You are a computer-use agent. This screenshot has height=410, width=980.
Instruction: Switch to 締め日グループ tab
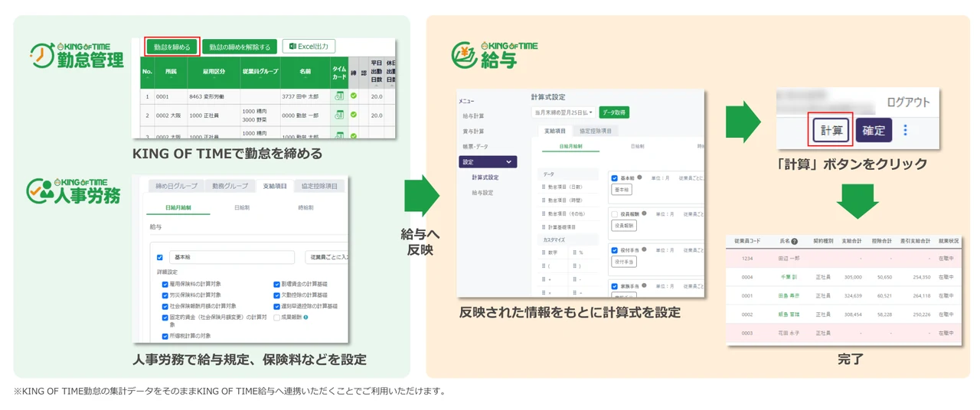176,186
